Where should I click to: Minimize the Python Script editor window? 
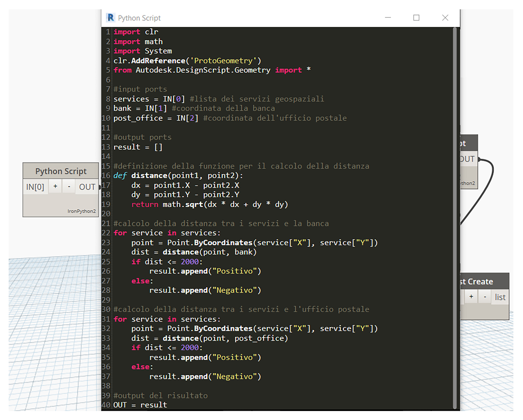click(x=388, y=18)
